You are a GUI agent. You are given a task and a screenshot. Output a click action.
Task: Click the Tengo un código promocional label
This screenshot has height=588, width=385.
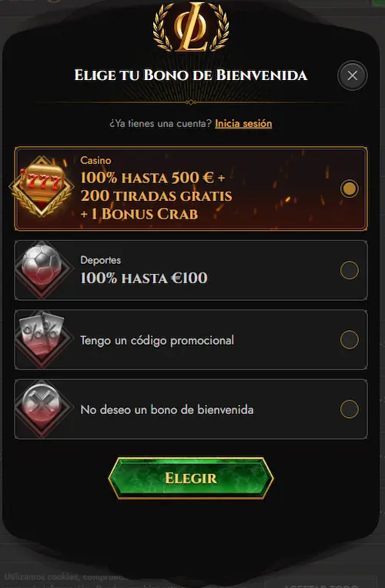pyautogui.click(x=157, y=340)
